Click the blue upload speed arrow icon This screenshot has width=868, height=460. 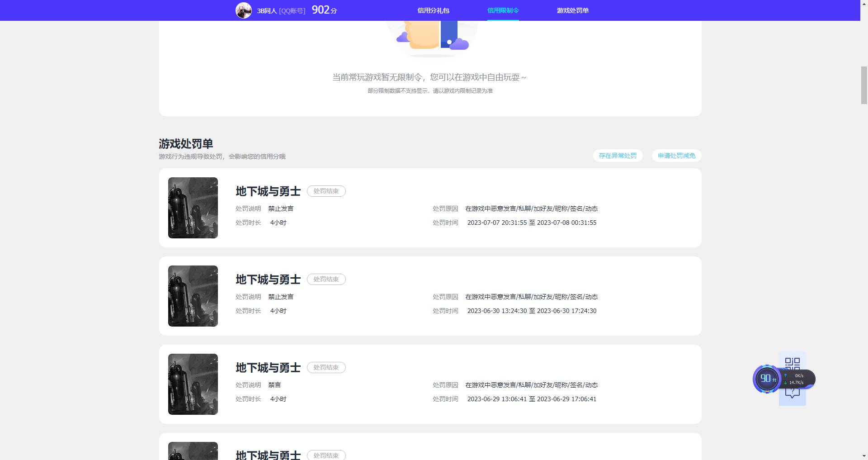(x=785, y=375)
